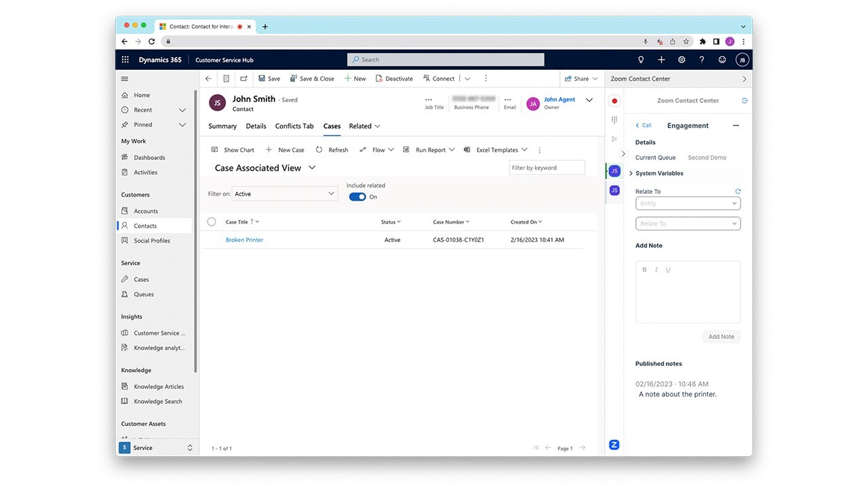Image resolution: width=868 pixels, height=488 pixels.
Task: Open the lightbulb assistant icon in header
Action: pyautogui.click(x=641, y=60)
